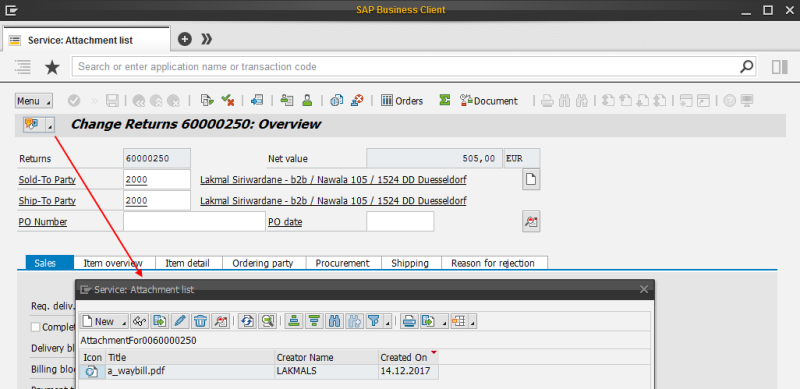Sort attachments in ascending order
This screenshot has height=389, width=800.
coord(293,321)
